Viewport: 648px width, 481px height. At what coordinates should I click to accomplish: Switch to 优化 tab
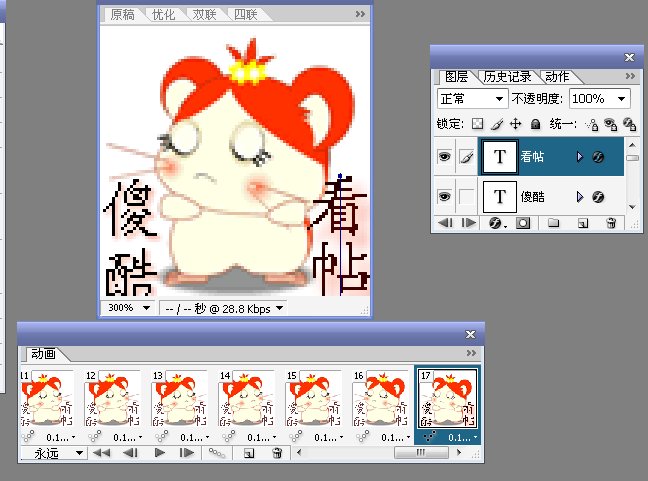click(x=163, y=15)
